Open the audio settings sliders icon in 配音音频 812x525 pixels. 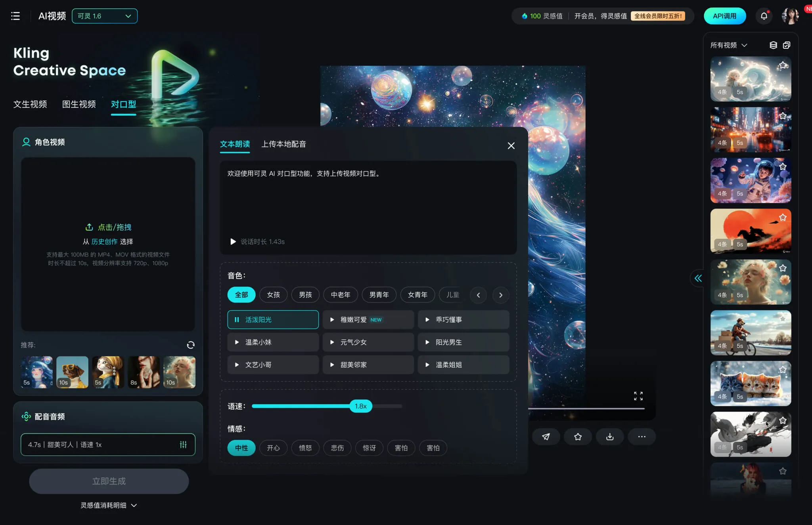183,445
